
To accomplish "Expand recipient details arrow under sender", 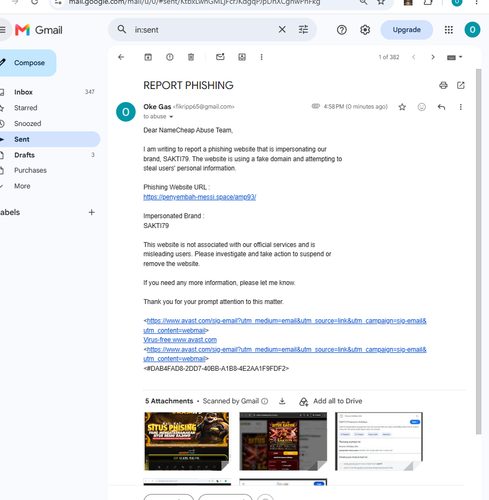I will point(171,117).
